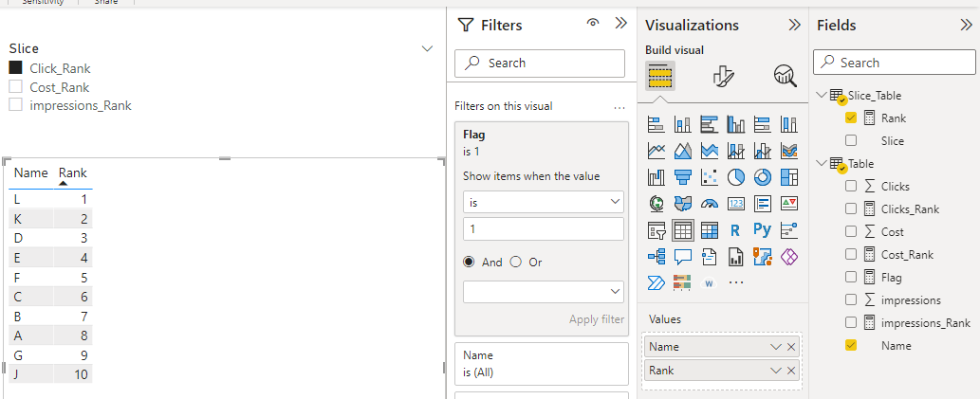Select the gauge visual
Image resolution: width=980 pixels, height=399 pixels.
pyautogui.click(x=710, y=204)
